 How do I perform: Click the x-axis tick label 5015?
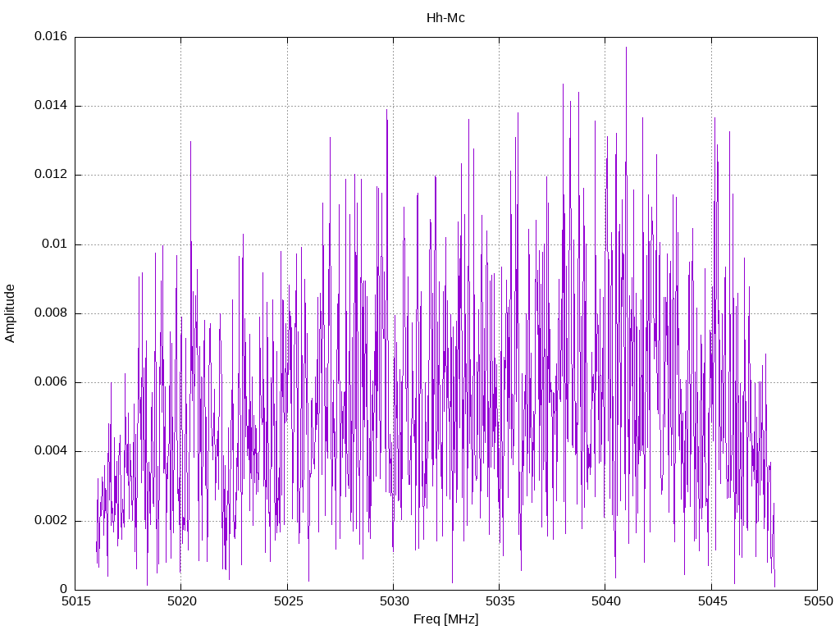(75, 601)
